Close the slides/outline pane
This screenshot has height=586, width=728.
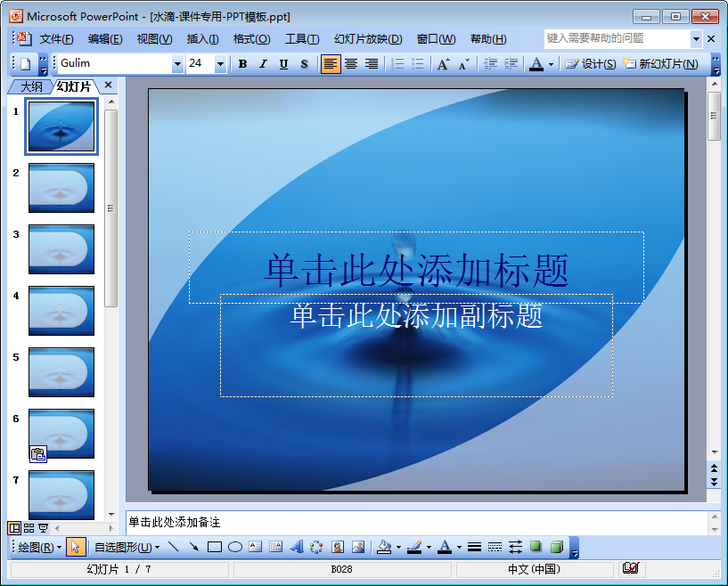[x=108, y=85]
